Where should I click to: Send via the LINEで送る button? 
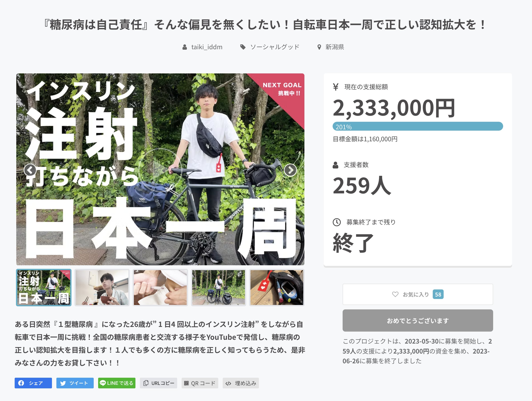point(117,383)
